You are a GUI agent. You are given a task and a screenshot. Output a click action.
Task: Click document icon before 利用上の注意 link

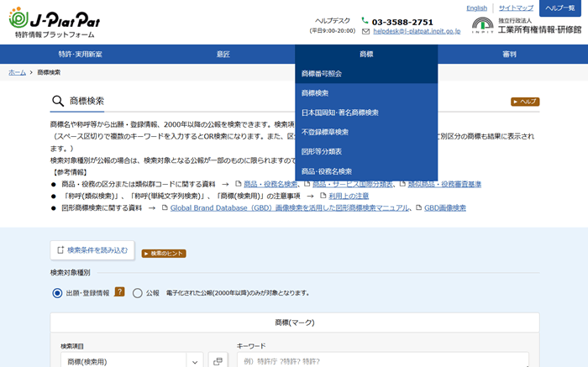pos(323,196)
